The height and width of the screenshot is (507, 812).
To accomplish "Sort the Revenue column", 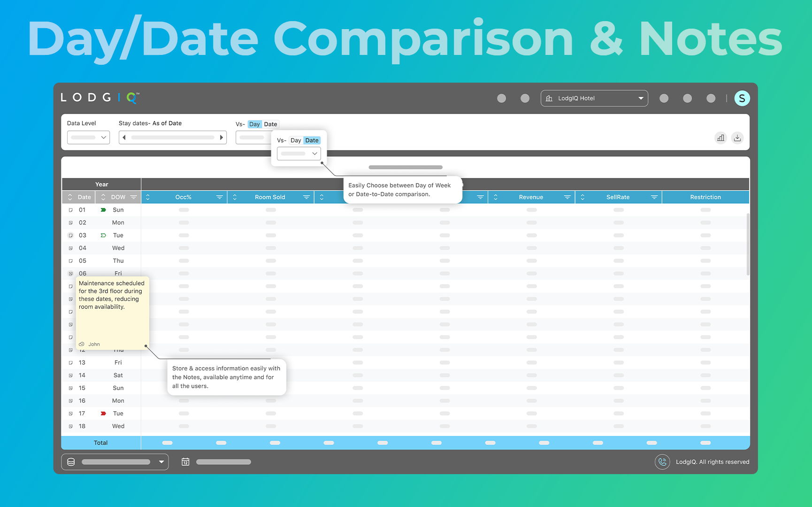I will coord(496,197).
